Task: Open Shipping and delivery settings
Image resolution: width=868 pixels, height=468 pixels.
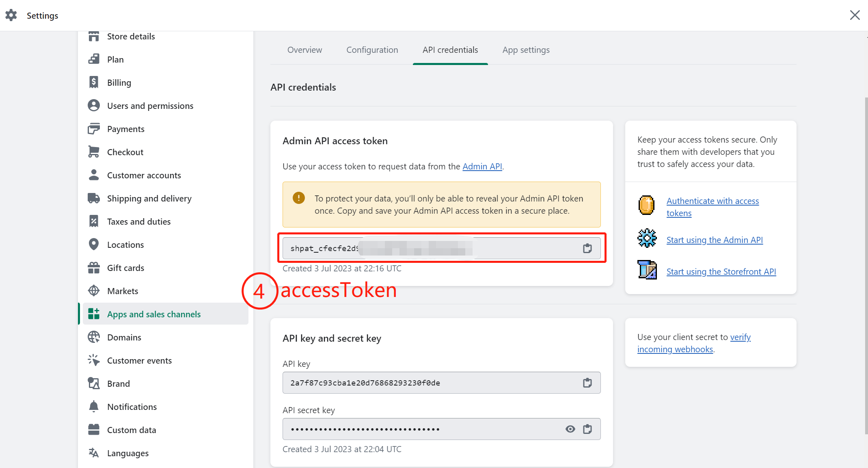Action: pos(149,198)
